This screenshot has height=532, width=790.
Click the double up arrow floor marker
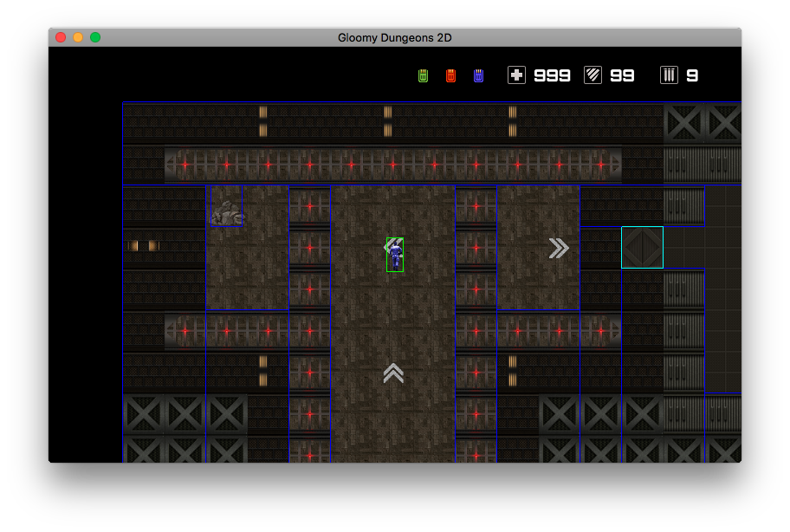coord(393,373)
